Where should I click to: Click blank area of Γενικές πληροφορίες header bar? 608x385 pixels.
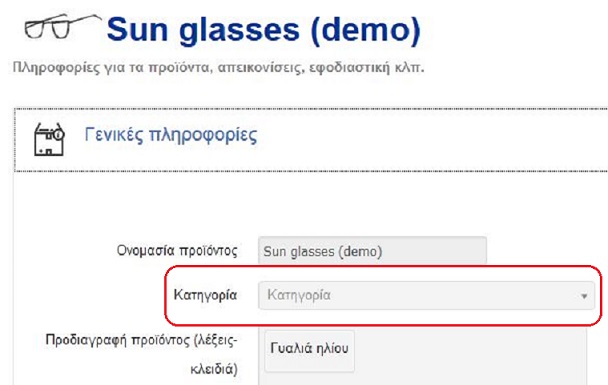pos(427,140)
